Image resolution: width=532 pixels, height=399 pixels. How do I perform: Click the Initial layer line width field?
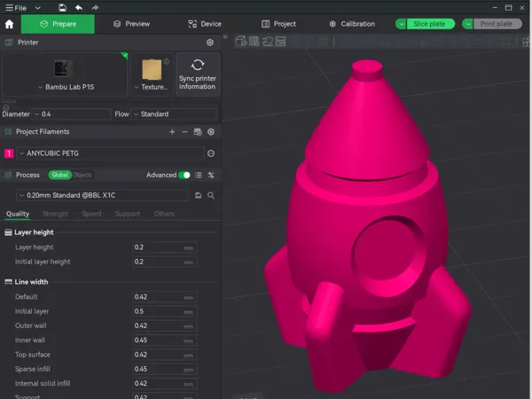tap(164, 311)
